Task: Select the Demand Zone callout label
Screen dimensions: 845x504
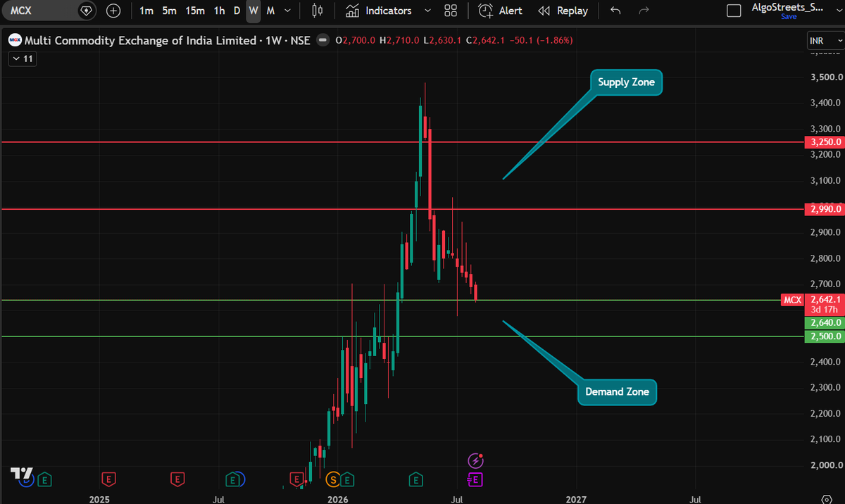Action: pos(618,391)
